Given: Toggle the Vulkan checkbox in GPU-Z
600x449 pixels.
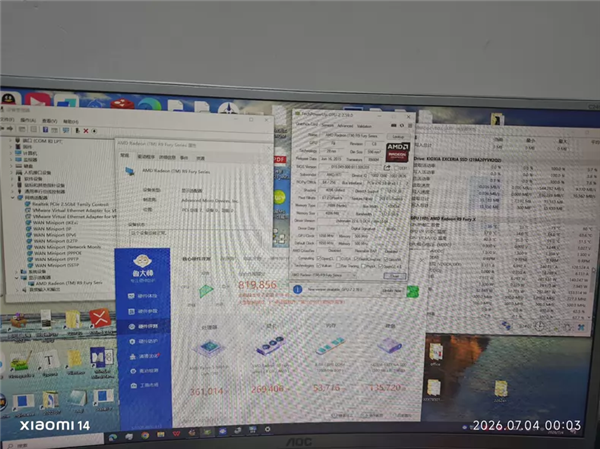Looking at the screenshot, I should tap(319, 265).
